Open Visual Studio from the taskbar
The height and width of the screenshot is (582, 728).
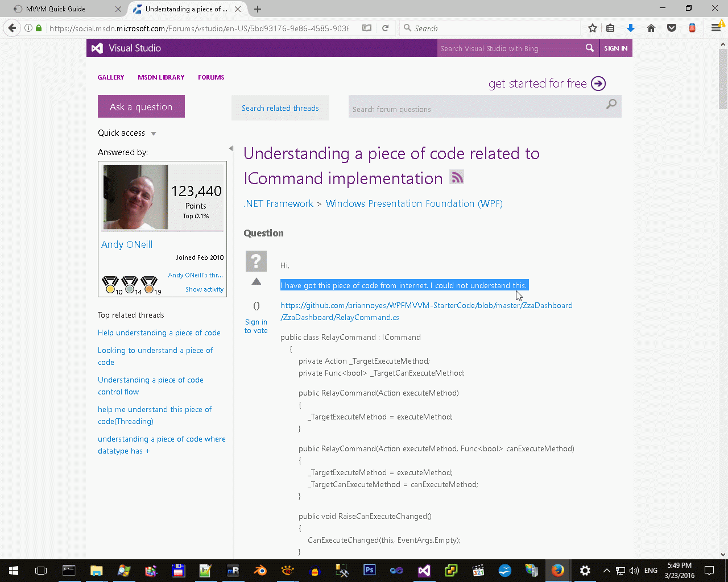point(424,570)
